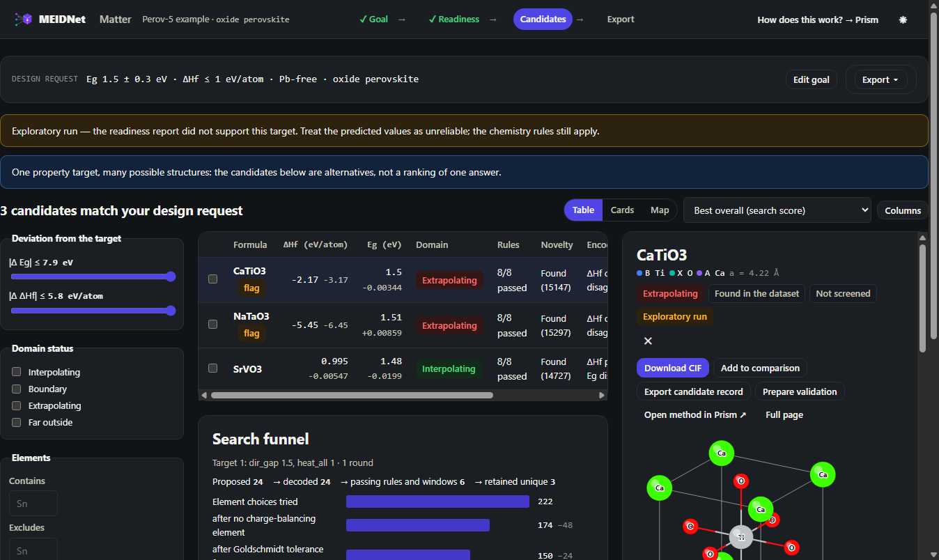The width and height of the screenshot is (939, 560).
Task: Open the Full page view
Action: pyautogui.click(x=784, y=415)
